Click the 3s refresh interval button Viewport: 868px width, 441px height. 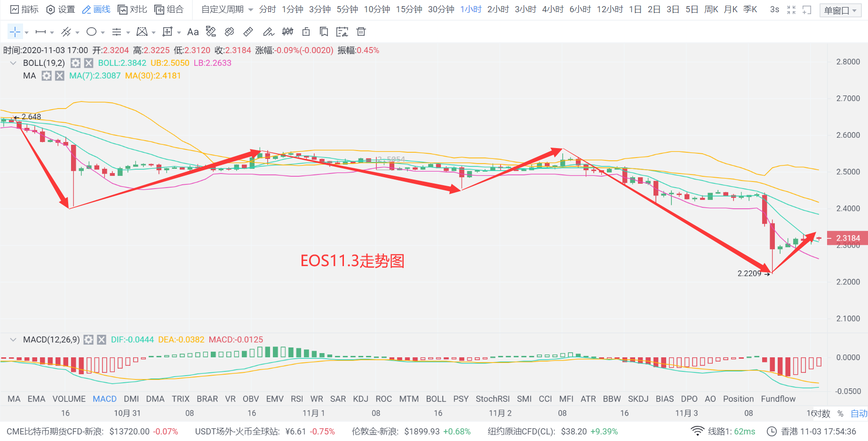[774, 9]
